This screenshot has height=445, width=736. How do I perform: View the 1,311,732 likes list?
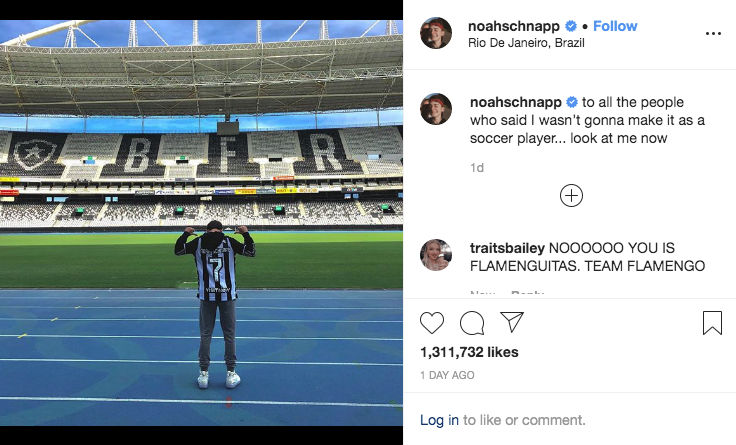pyautogui.click(x=470, y=352)
